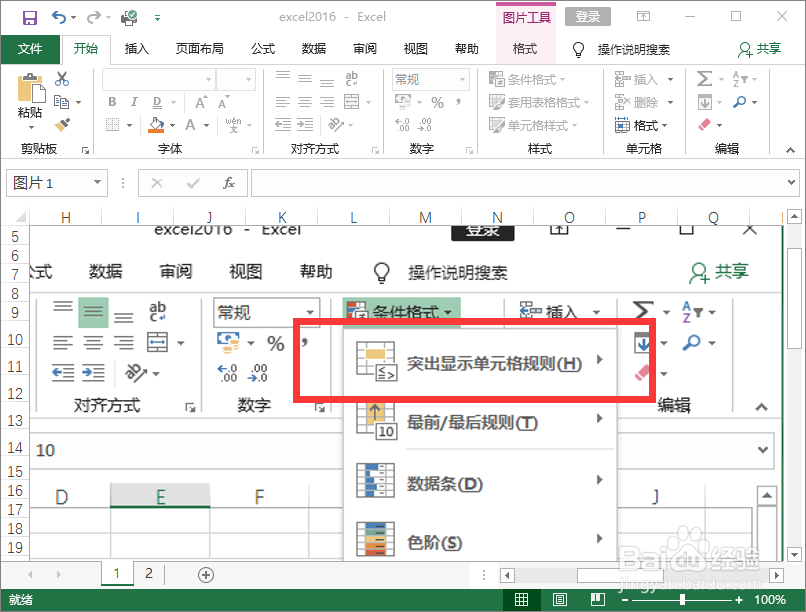Screen dimensions: 806x612
Task: Click 操作说明搜索 tell me search
Action: 633,49
